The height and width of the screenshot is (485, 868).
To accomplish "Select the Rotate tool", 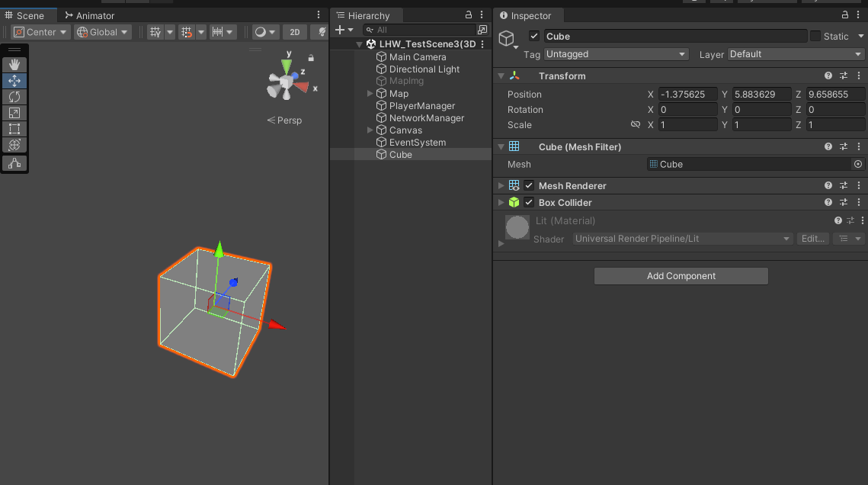I will tap(14, 97).
